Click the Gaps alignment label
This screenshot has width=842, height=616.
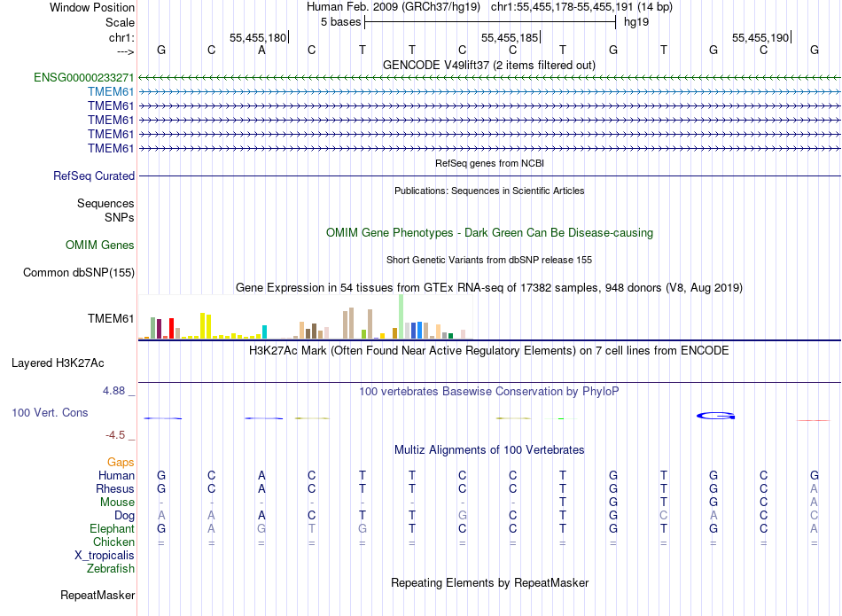121,463
